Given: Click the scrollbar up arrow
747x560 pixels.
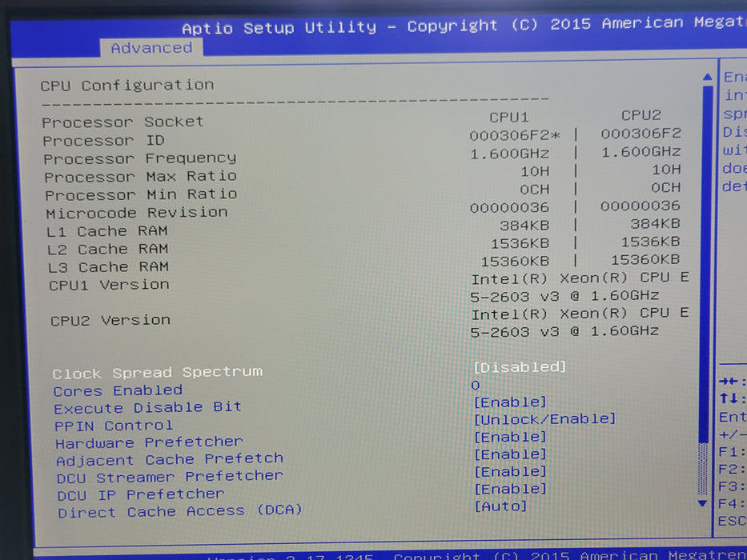Looking at the screenshot, I should coord(708,77).
